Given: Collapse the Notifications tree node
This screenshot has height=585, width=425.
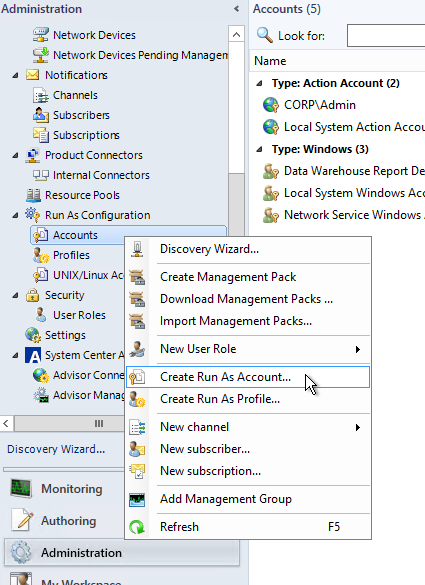Looking at the screenshot, I should click(15, 75).
